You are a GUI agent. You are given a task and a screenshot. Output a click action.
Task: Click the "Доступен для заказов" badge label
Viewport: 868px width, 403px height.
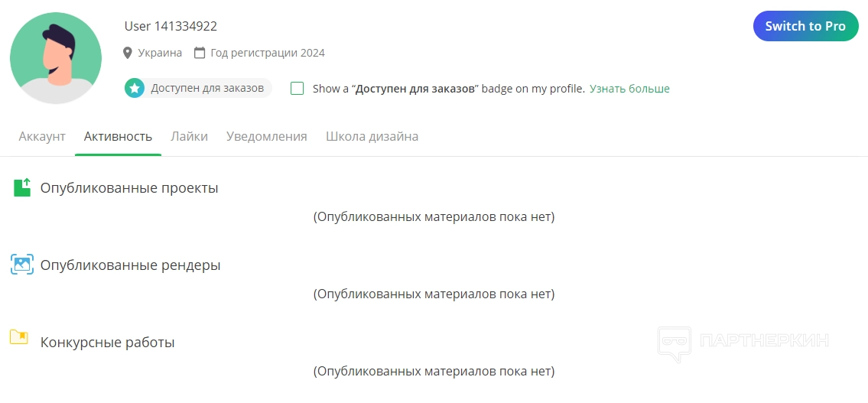[207, 88]
